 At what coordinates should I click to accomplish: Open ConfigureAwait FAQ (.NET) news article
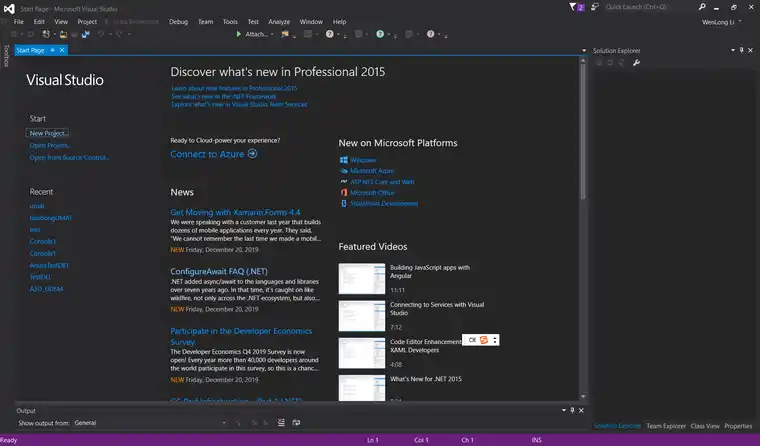click(219, 271)
